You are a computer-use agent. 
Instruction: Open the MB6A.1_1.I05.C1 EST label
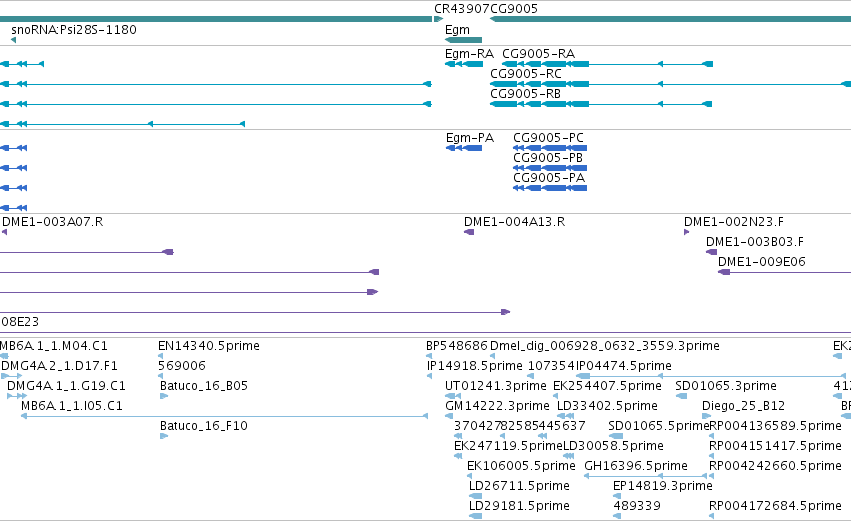72,406
